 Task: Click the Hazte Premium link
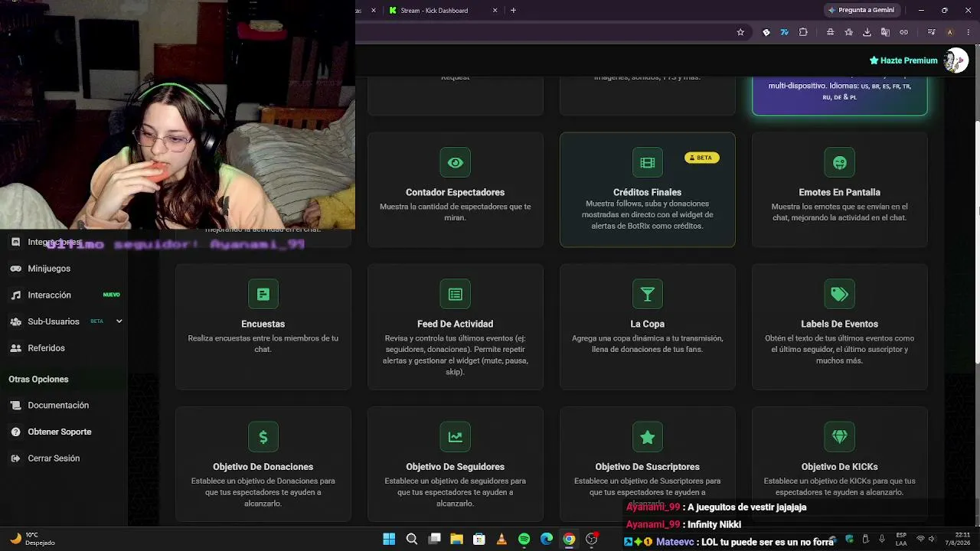pyautogui.click(x=903, y=60)
